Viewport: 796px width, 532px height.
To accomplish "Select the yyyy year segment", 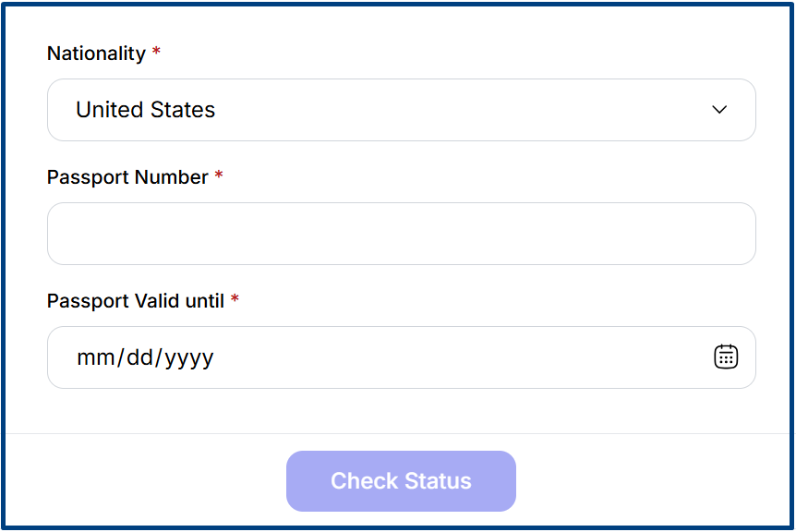I will coord(189,357).
